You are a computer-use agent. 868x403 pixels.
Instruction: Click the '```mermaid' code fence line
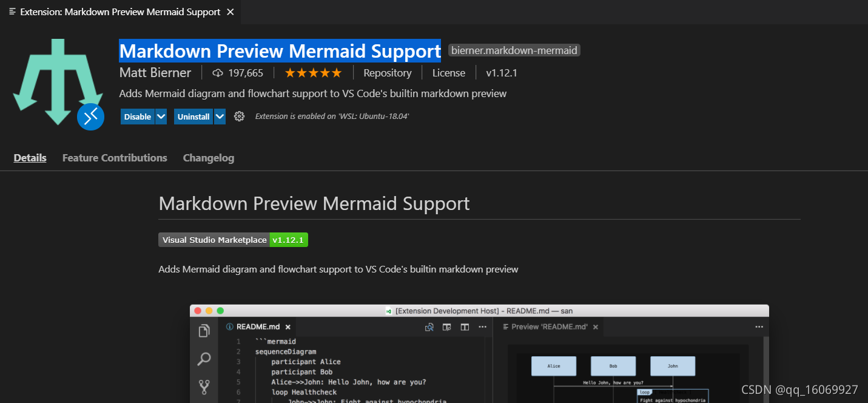275,341
